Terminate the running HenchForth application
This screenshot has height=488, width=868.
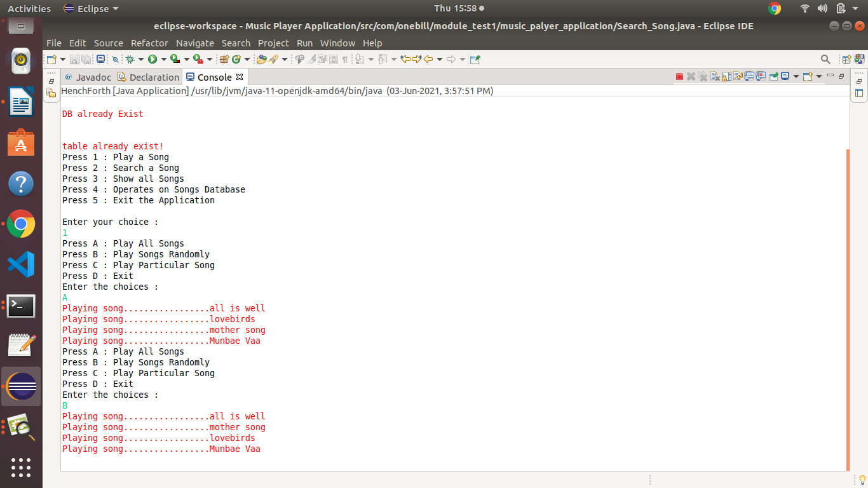tap(679, 76)
